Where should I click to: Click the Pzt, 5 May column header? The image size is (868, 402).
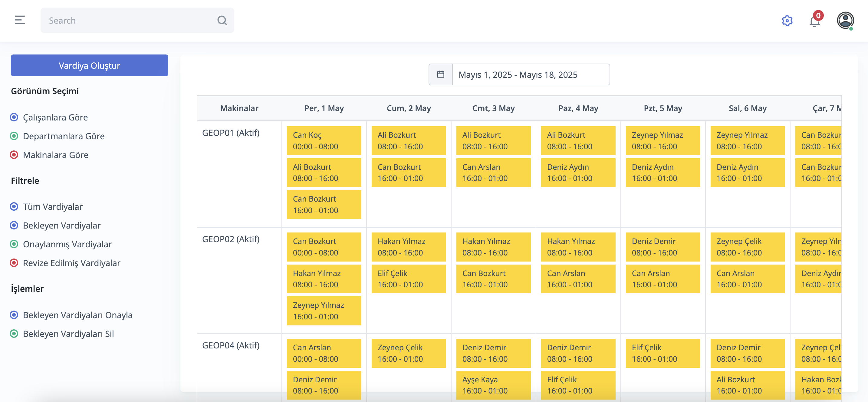pyautogui.click(x=663, y=108)
